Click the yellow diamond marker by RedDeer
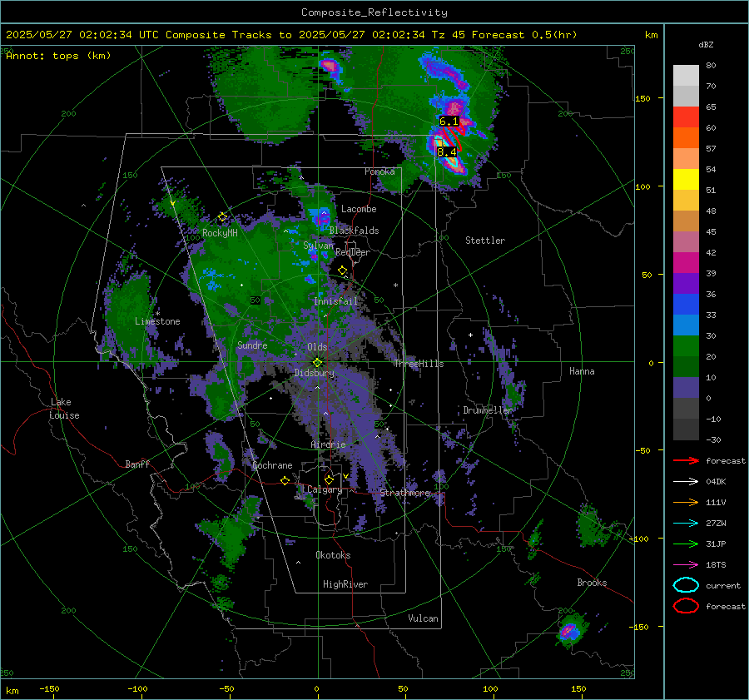Image resolution: width=749 pixels, height=700 pixels. [342, 271]
